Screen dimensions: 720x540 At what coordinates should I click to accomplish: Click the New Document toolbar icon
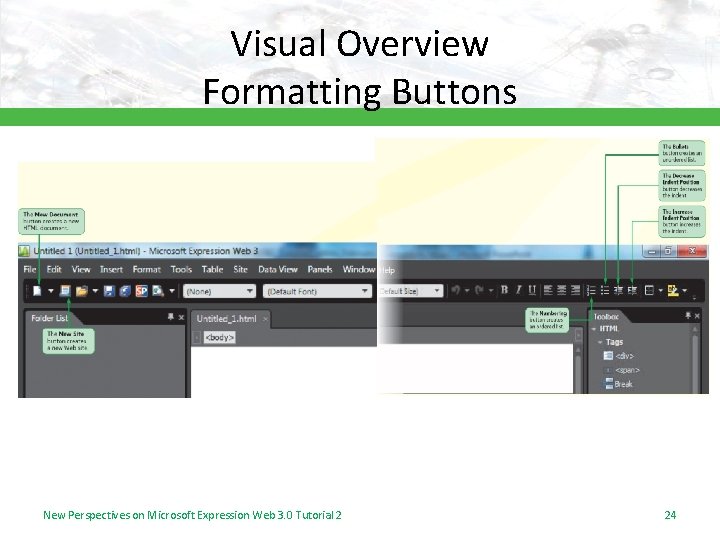pos(37,291)
